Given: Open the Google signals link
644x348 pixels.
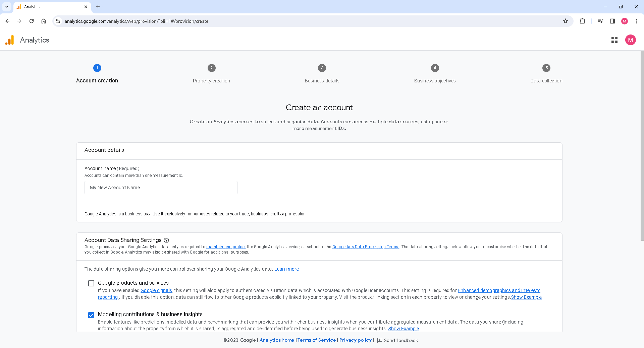Looking at the screenshot, I should [x=156, y=290].
